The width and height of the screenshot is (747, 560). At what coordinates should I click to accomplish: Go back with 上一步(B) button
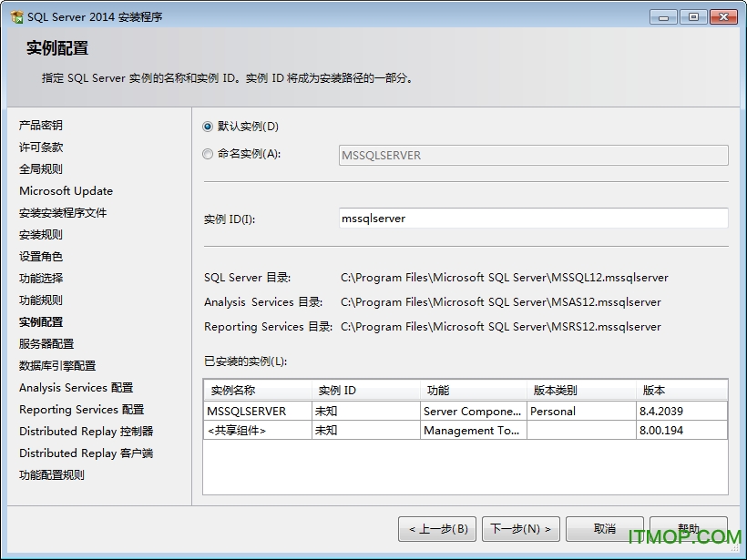[x=437, y=528]
